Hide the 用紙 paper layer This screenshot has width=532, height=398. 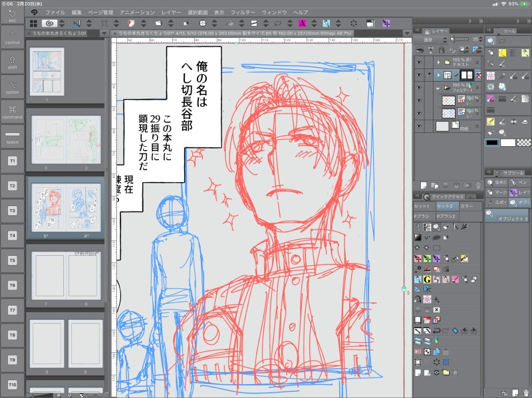[420, 126]
